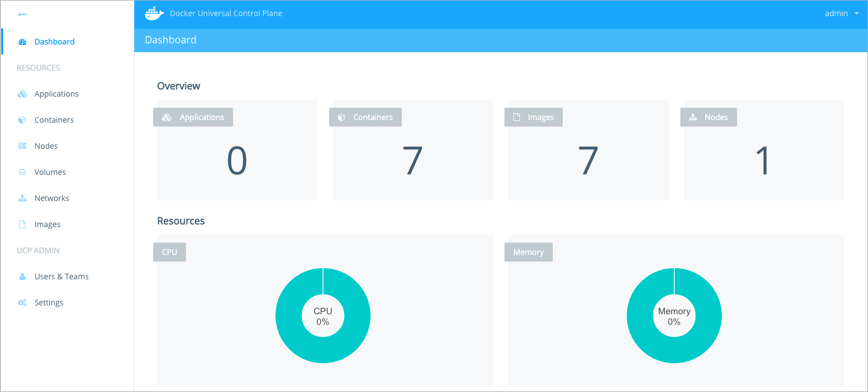Open the Nodes overview card showing 1
The image size is (868, 392).
(x=764, y=160)
